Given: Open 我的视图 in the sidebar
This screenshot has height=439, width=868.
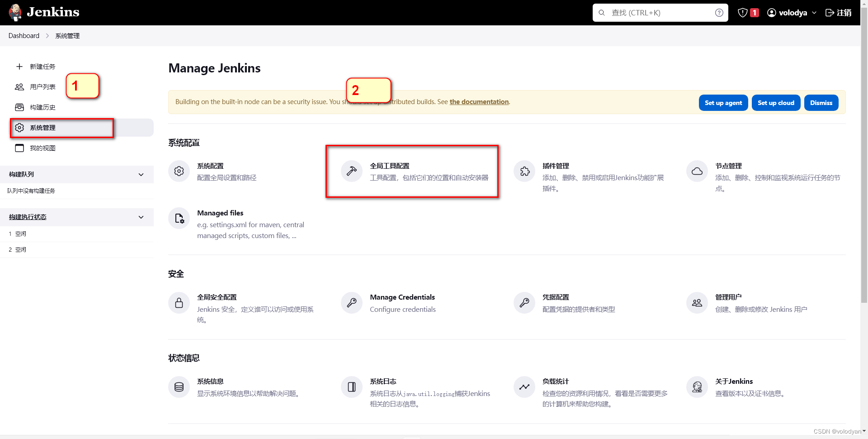Looking at the screenshot, I should pyautogui.click(x=42, y=148).
